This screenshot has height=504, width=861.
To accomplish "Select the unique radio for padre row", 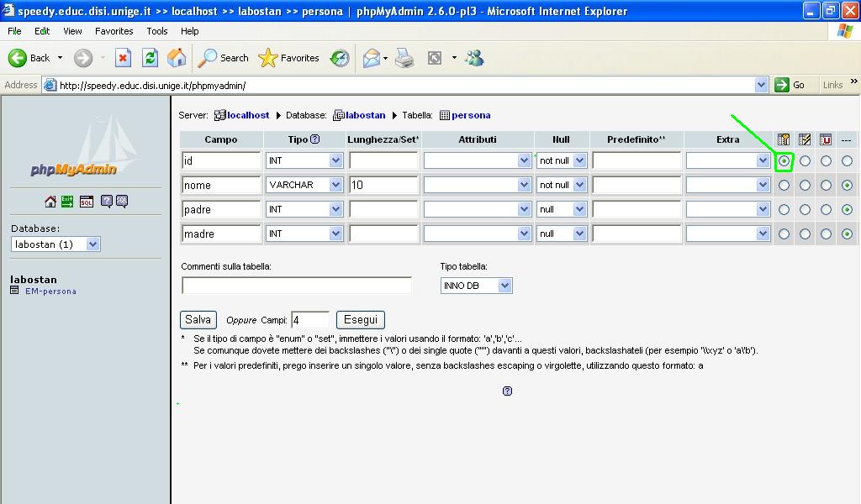I will click(826, 209).
